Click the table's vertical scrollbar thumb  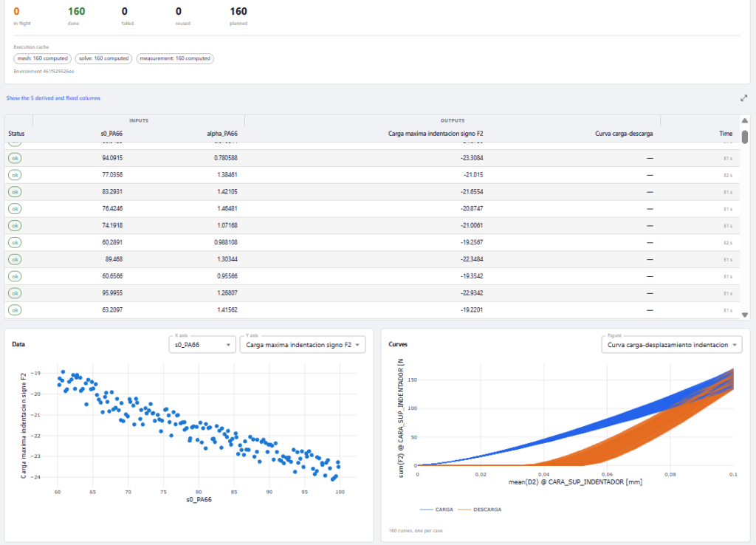click(744, 137)
